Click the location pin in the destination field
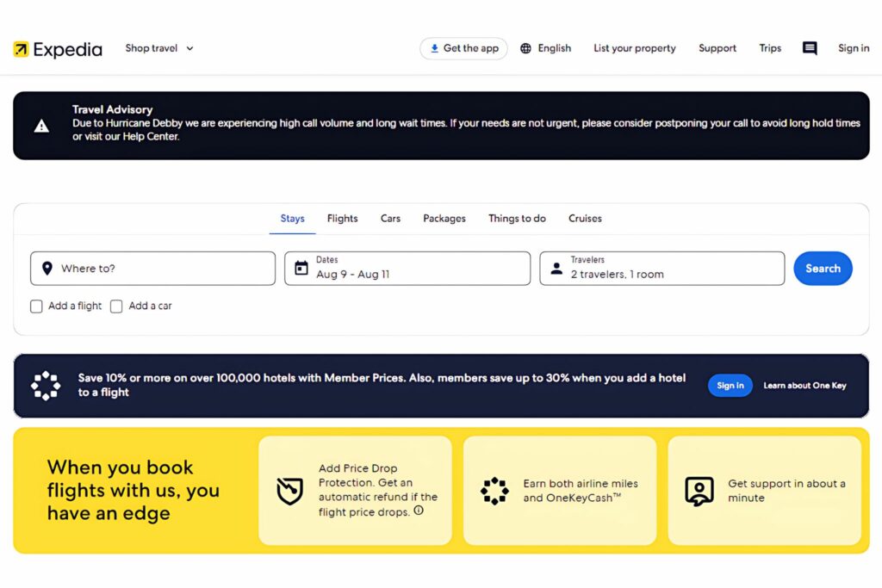This screenshot has height=588, width=882. pos(47,268)
